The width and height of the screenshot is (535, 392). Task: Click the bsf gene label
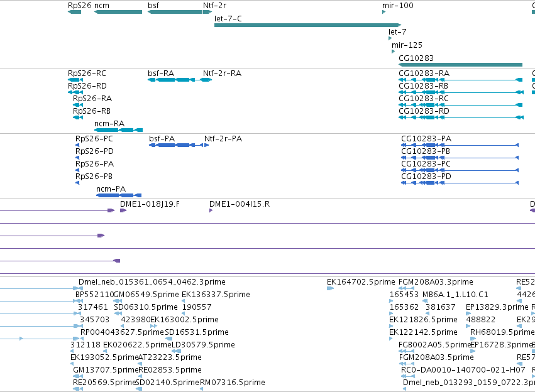point(153,6)
